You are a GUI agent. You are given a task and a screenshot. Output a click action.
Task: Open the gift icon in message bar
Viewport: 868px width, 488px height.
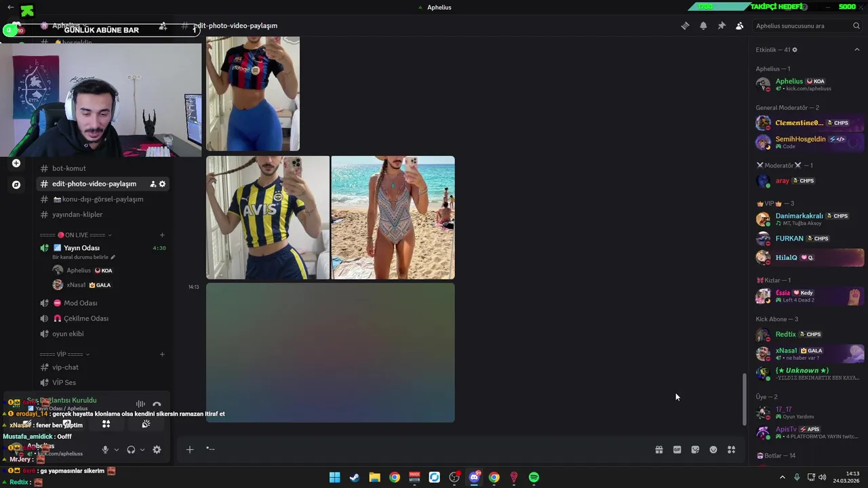(658, 449)
